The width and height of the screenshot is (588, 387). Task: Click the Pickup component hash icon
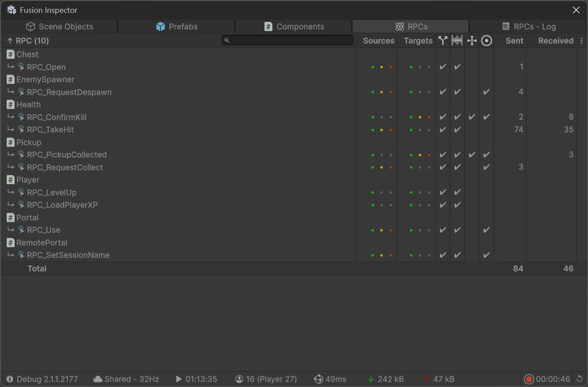coord(11,142)
